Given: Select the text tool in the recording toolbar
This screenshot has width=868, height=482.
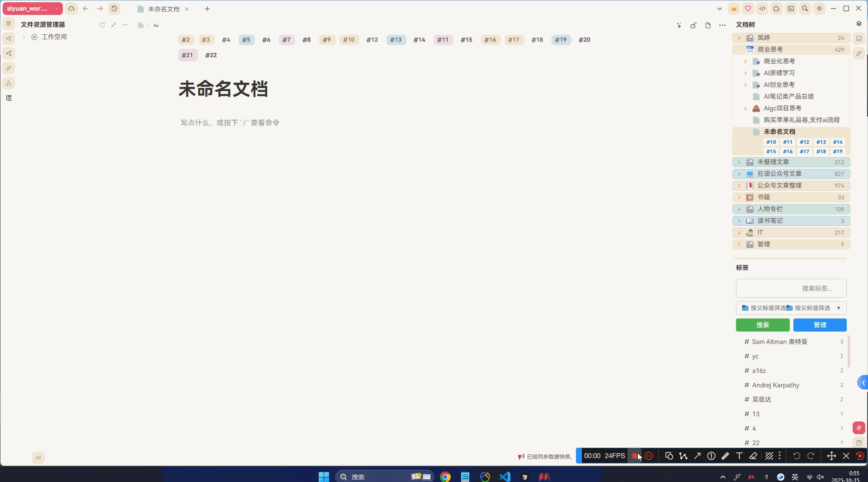Looking at the screenshot, I should point(740,456).
